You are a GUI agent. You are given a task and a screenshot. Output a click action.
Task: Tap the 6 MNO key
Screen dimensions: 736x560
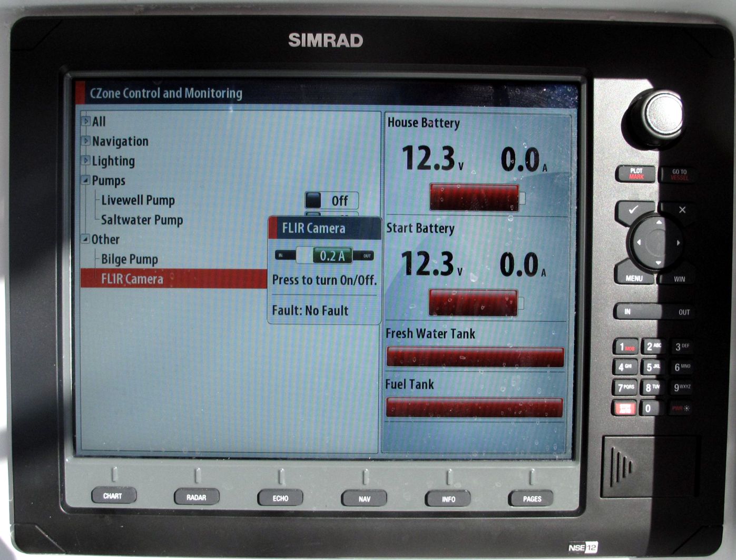[681, 367]
